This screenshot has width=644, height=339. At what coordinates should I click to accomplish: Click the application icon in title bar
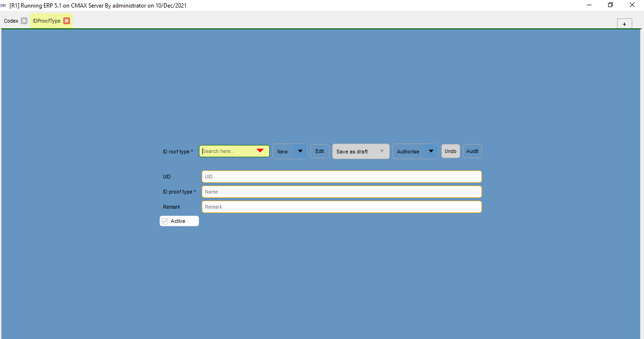pyautogui.click(x=4, y=5)
